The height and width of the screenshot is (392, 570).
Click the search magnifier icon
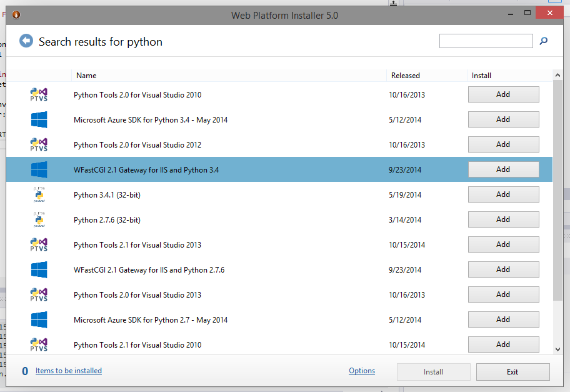pos(544,41)
